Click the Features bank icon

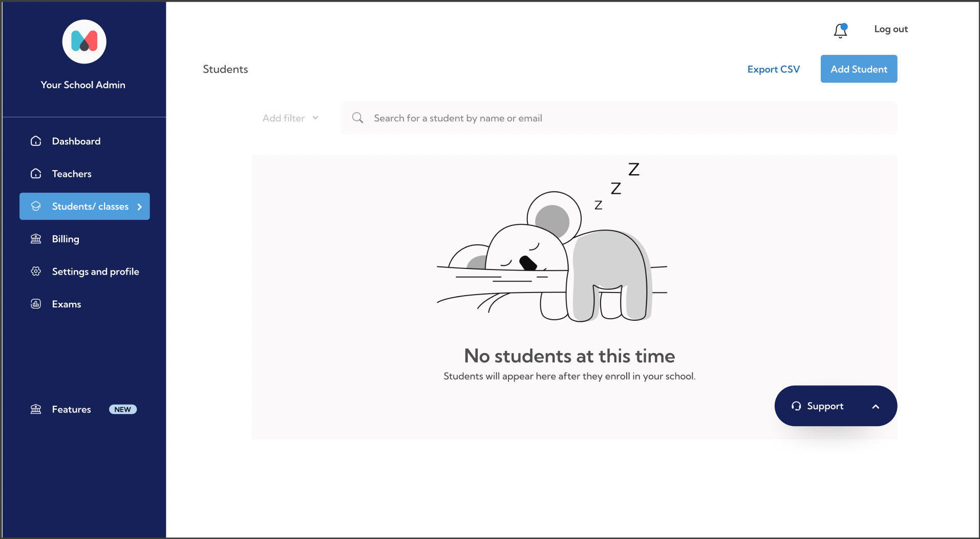(x=36, y=409)
